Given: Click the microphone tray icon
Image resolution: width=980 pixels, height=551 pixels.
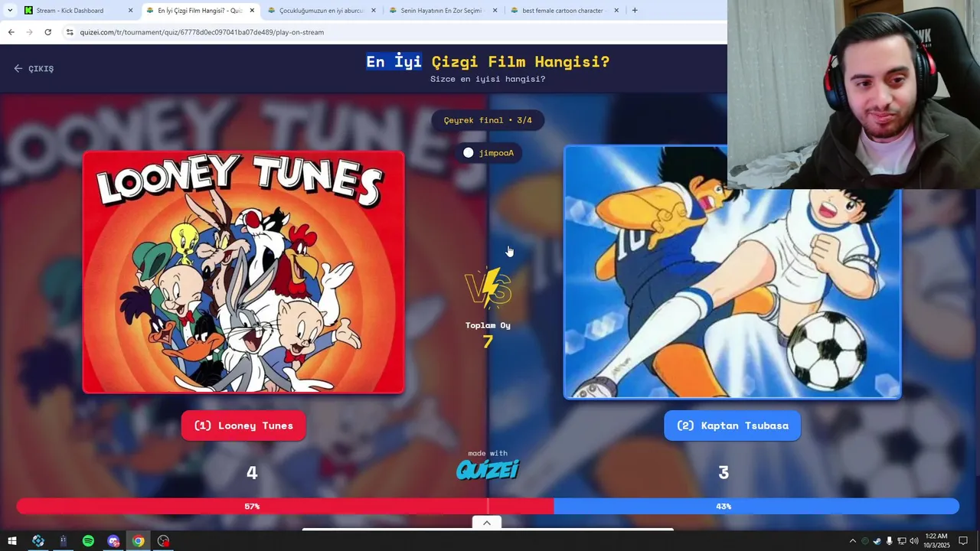Looking at the screenshot, I should (890, 541).
